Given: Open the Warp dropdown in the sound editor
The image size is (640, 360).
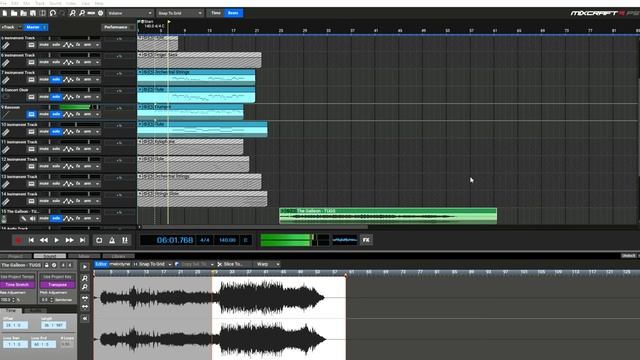Looking at the screenshot, I should [x=268, y=264].
